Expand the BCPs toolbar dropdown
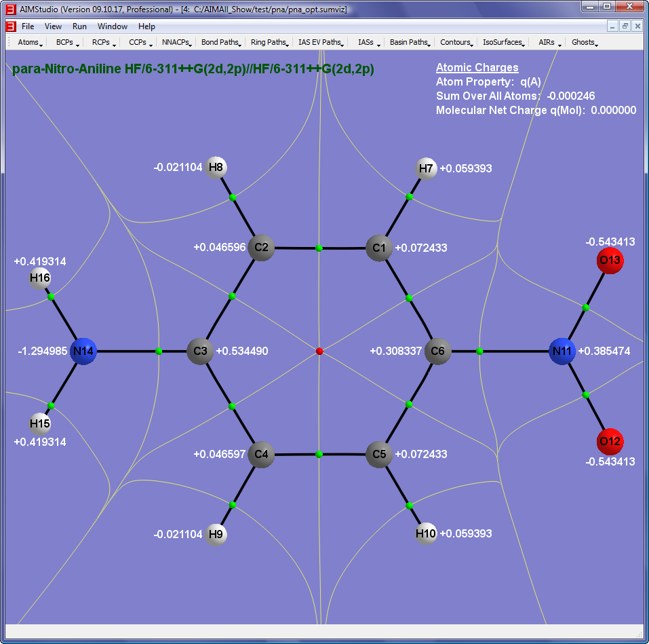Screen dimensions: 649x644 [67, 42]
